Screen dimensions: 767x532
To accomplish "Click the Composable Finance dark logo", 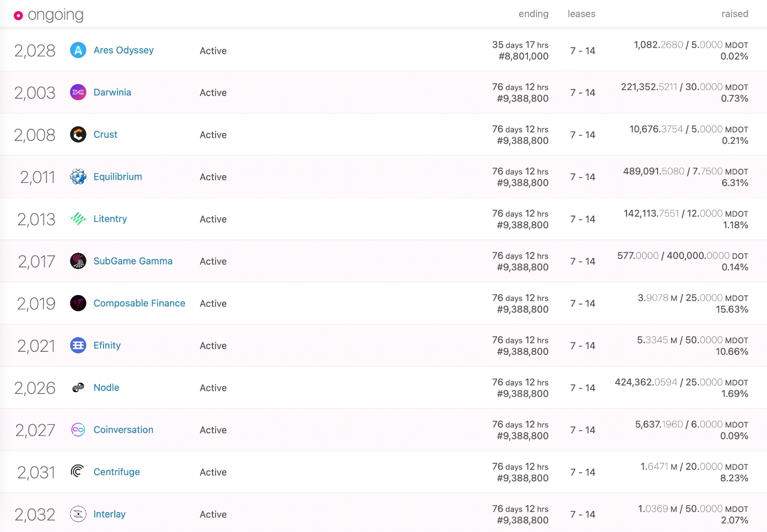I will 78,303.
